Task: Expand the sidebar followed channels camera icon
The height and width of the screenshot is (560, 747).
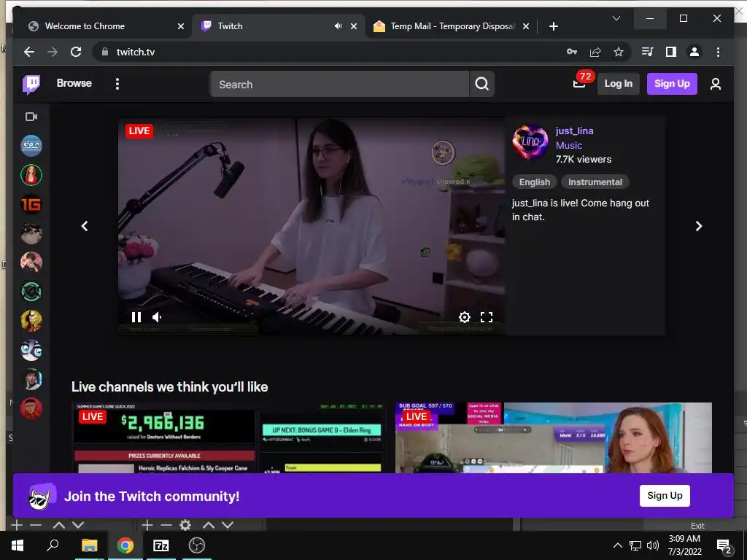Action: (x=31, y=117)
